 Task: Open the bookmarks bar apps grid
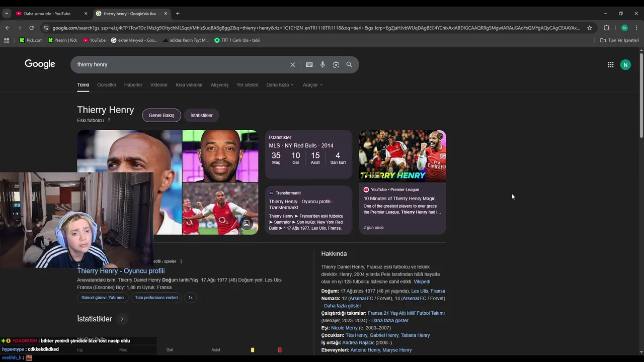coord(7,40)
